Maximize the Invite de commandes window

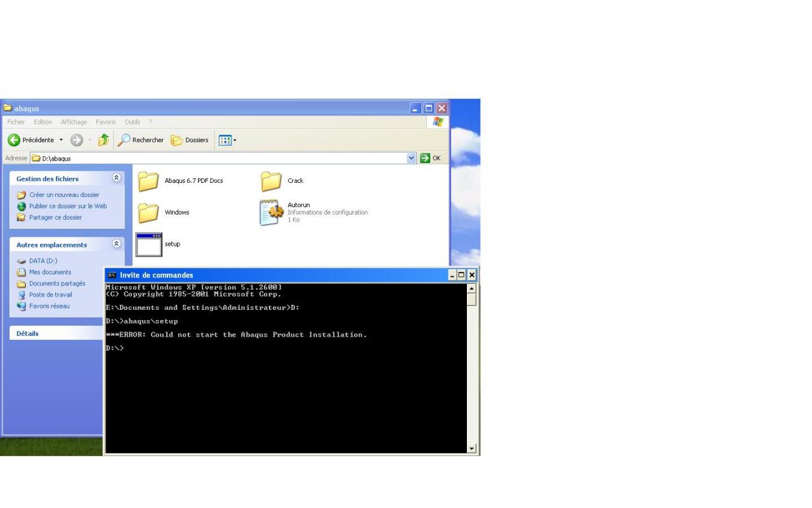462,276
